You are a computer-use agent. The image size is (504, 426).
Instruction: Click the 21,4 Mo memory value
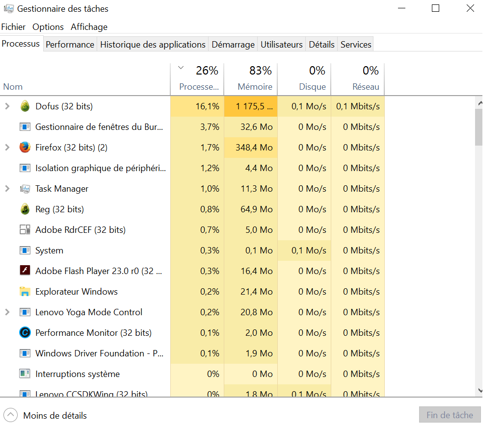coord(257,292)
